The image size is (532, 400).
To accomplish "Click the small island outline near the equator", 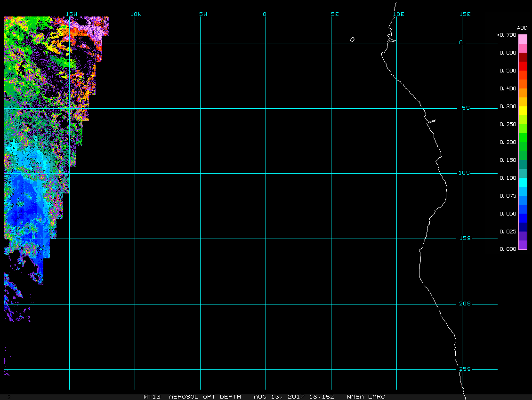I will (352, 40).
